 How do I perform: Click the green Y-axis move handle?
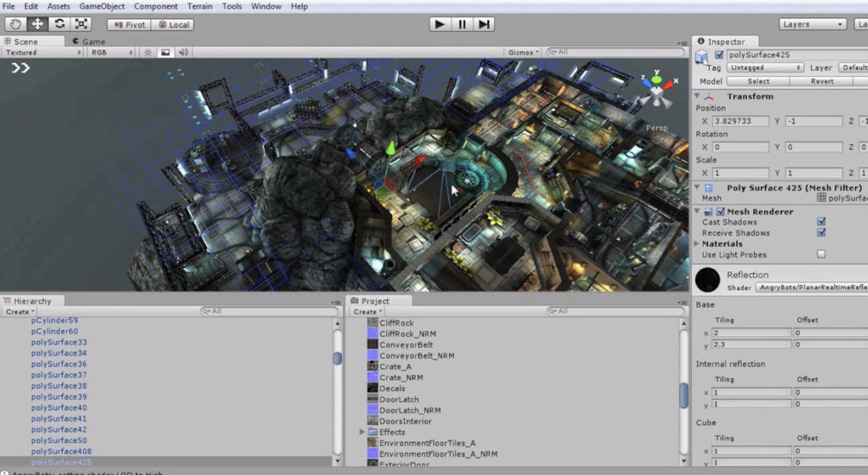[x=390, y=148]
